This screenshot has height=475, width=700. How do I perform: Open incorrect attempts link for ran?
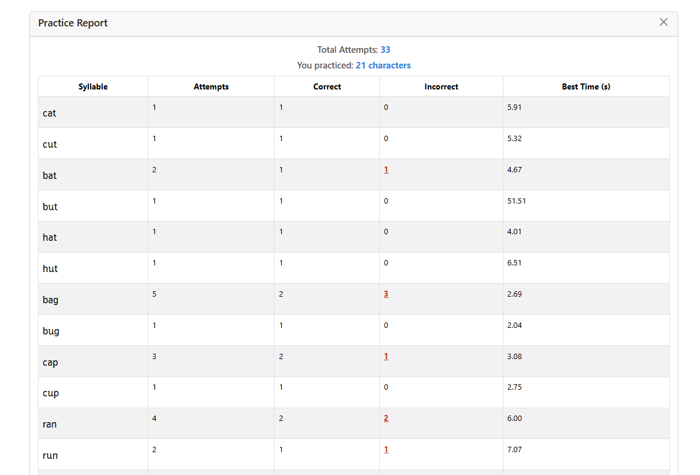coord(386,418)
